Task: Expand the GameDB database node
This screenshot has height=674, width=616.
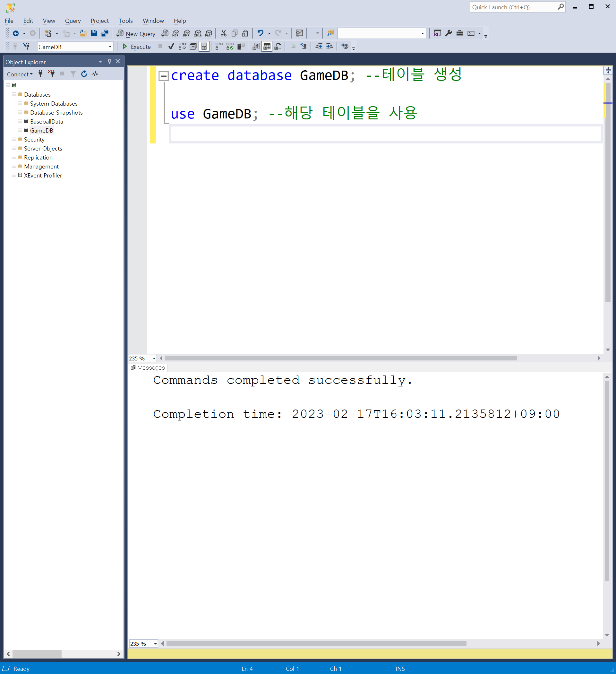Action: (x=20, y=130)
